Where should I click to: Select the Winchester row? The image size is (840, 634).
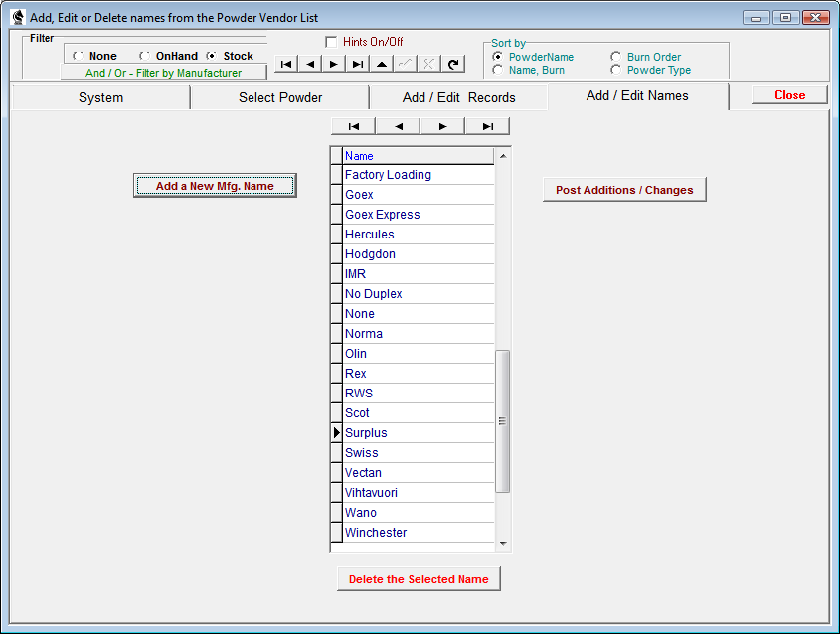click(x=418, y=533)
